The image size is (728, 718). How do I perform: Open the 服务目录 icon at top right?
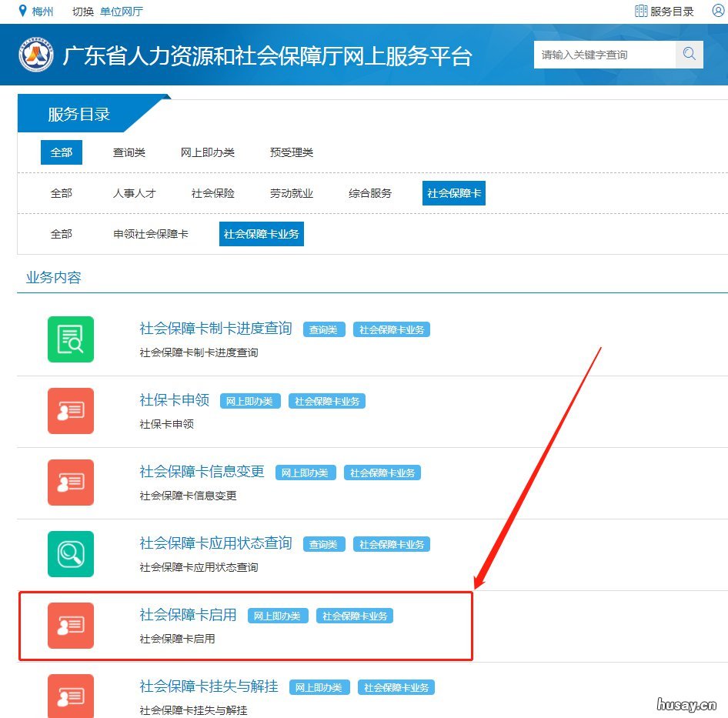[641, 10]
